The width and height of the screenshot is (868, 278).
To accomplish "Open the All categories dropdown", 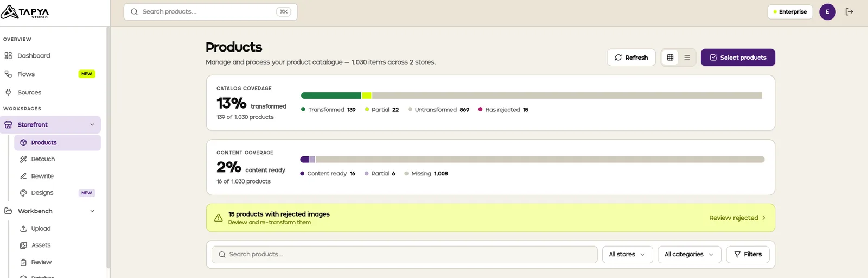I will 689,255.
